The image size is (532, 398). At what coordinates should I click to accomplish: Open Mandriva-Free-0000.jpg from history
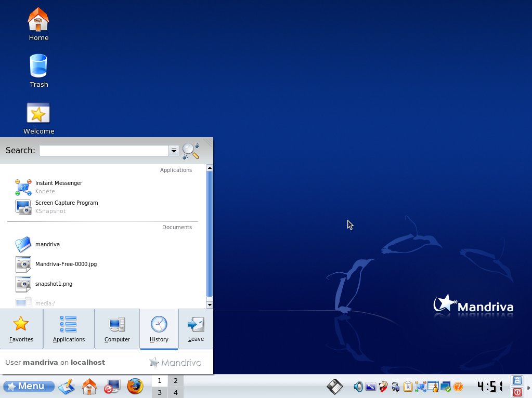click(x=56, y=264)
